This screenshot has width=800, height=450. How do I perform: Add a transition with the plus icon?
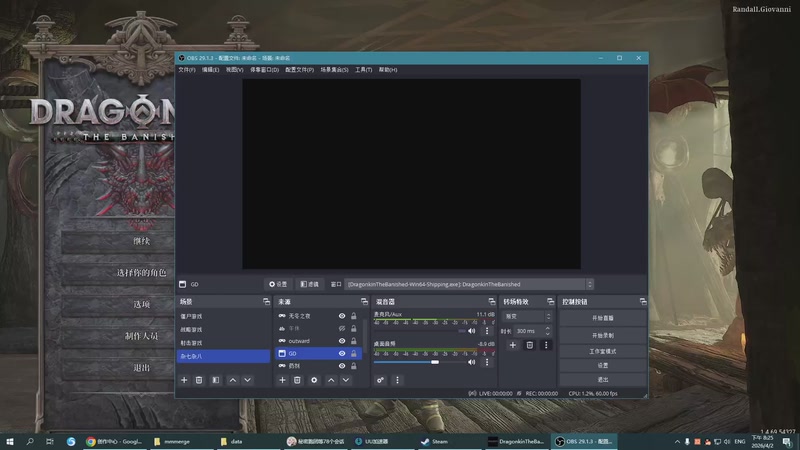coord(513,345)
